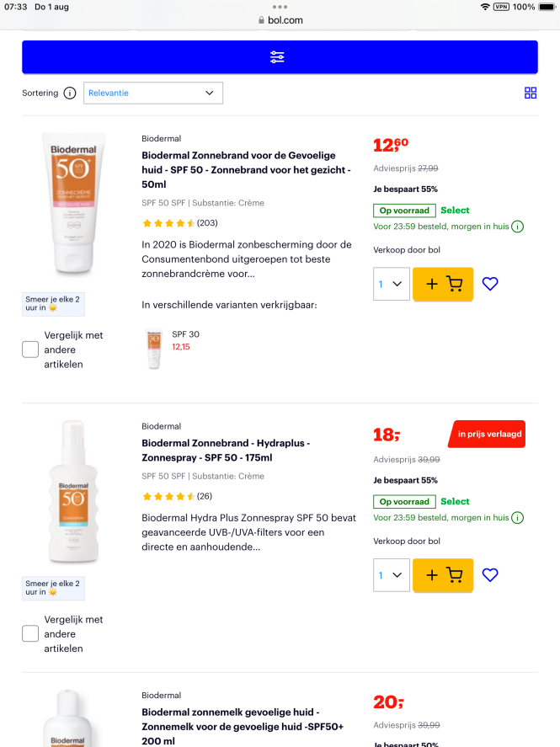
Task: Favorite the Zonnespray with the heart icon
Action: click(489, 575)
